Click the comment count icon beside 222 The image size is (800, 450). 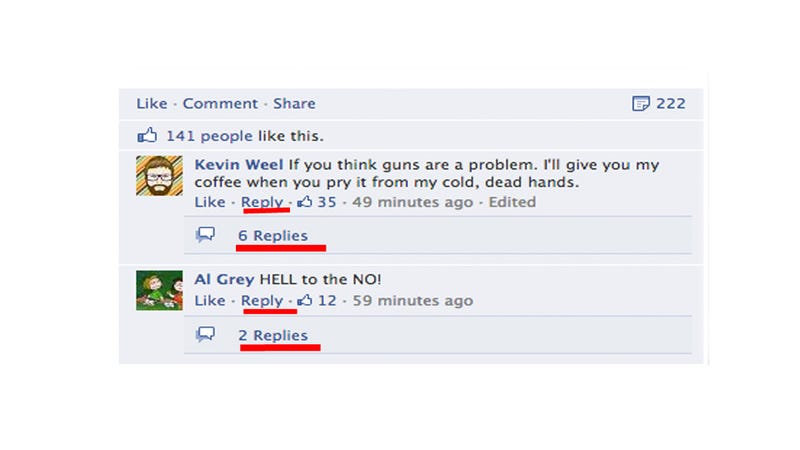click(641, 104)
